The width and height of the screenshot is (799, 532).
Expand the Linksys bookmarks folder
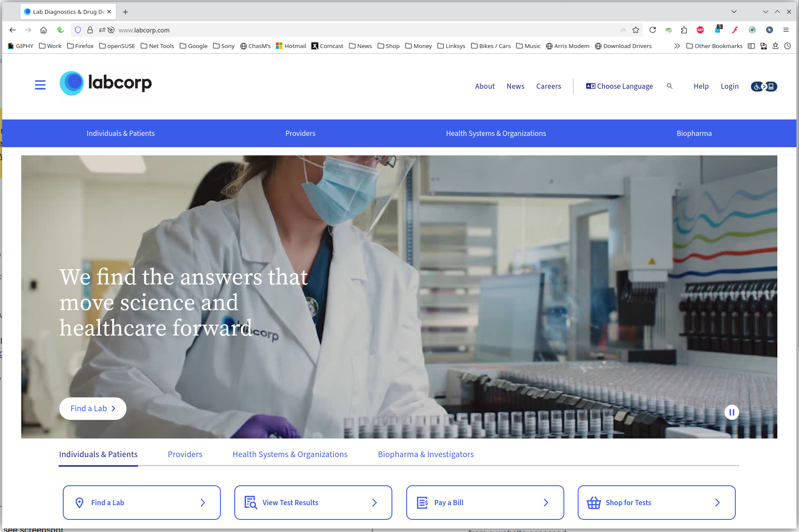451,46
